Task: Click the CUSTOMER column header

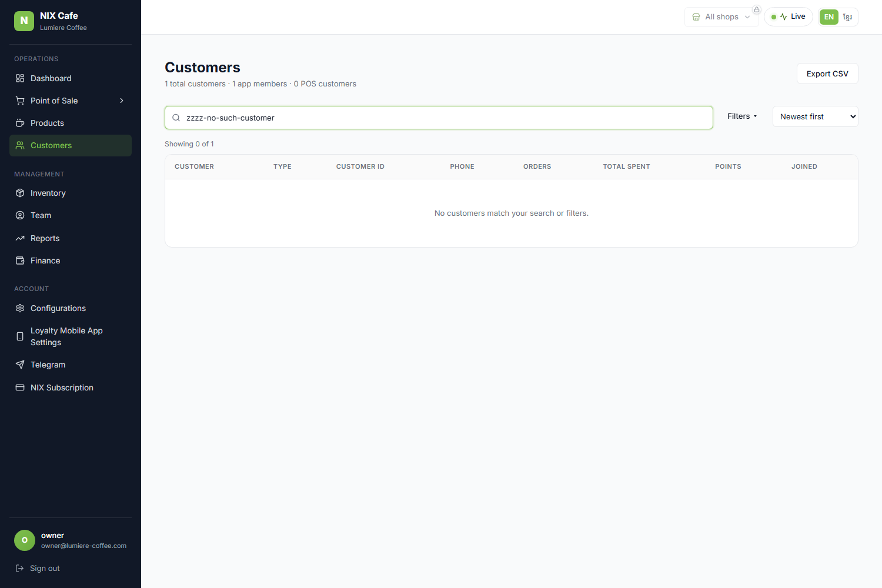Action: click(194, 167)
